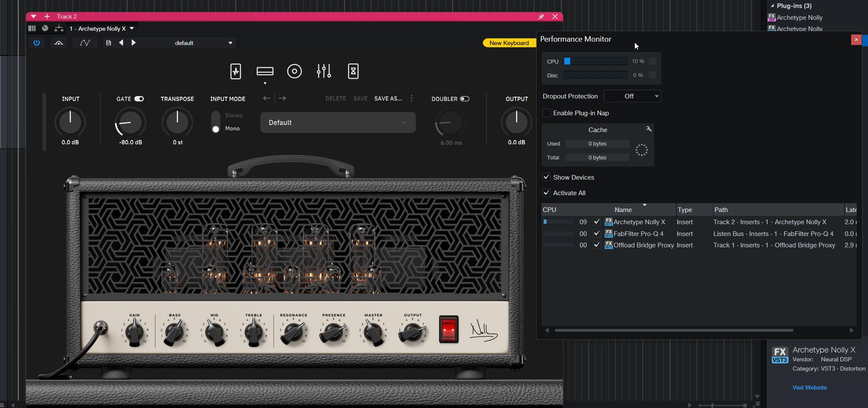Select Mono input mode
This screenshot has height=408, width=868.
click(232, 128)
